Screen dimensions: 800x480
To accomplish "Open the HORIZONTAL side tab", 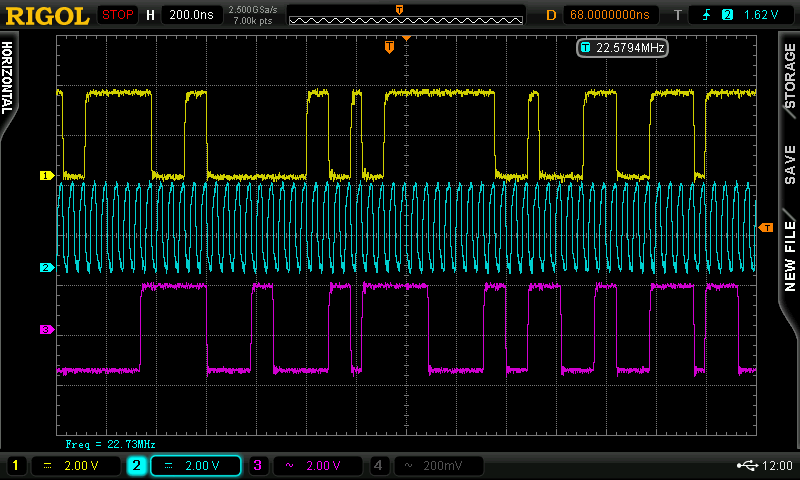I will tap(7, 78).
